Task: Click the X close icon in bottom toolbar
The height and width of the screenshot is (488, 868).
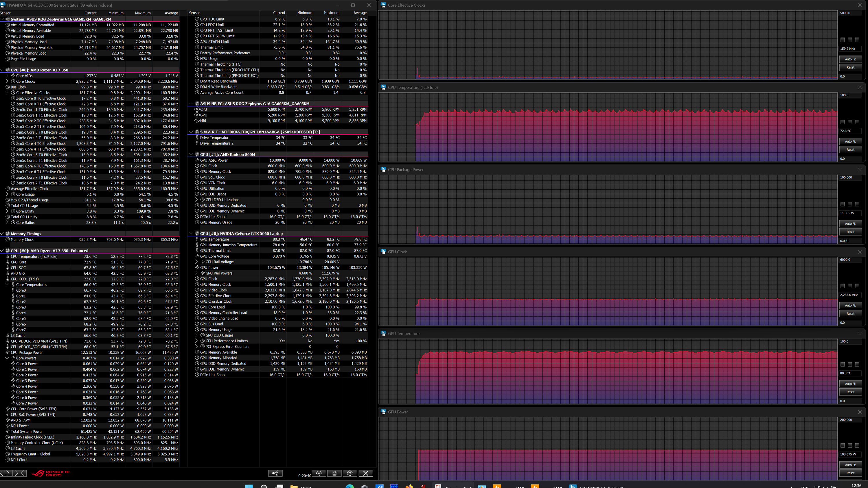Action: pyautogui.click(x=366, y=473)
